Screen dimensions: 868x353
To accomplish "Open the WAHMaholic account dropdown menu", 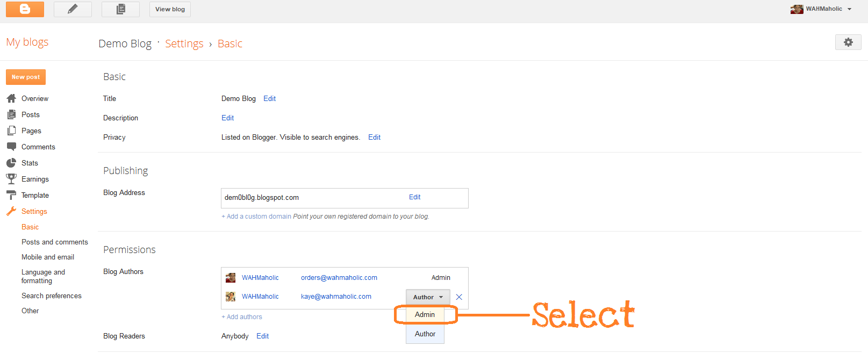I will pos(822,9).
